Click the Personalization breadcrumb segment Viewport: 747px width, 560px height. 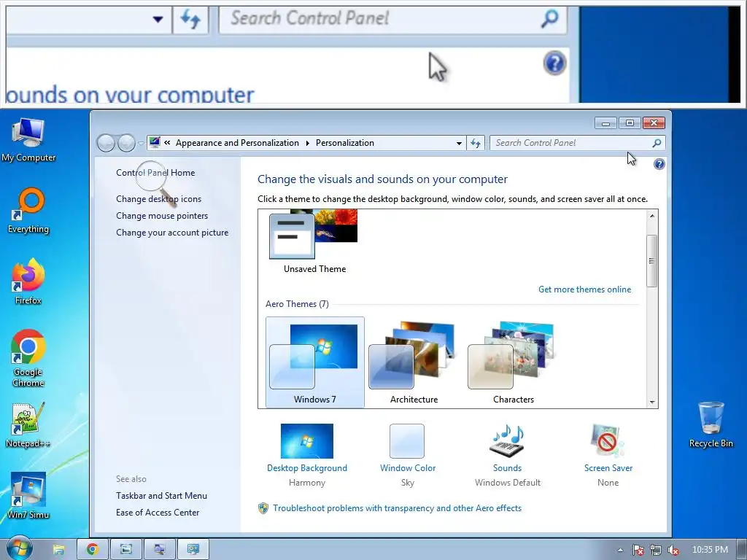coord(345,143)
